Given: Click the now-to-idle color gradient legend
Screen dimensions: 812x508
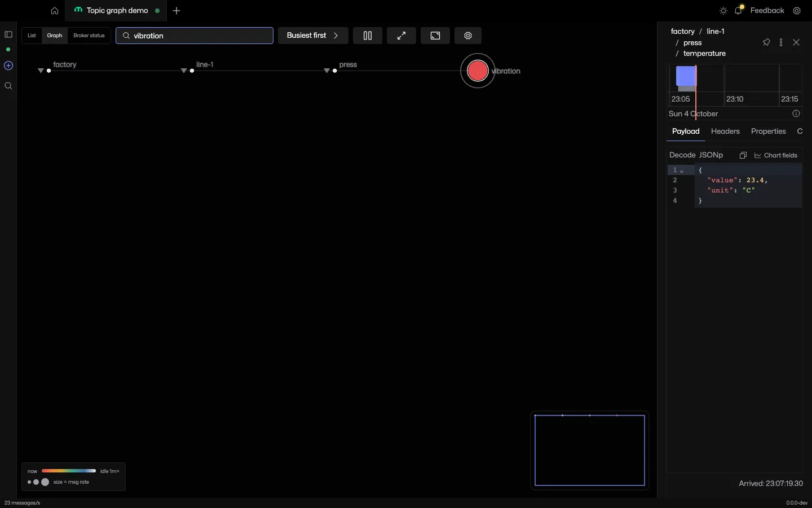Looking at the screenshot, I should point(69,471).
